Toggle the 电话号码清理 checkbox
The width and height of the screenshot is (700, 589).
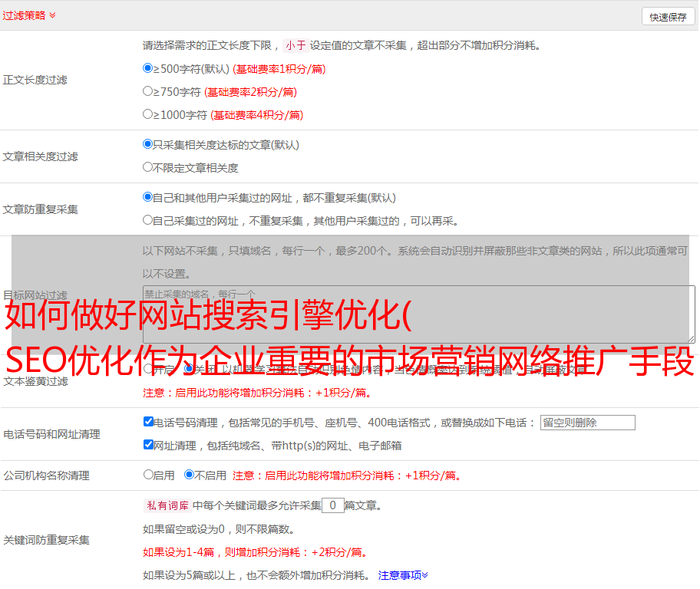(x=149, y=422)
